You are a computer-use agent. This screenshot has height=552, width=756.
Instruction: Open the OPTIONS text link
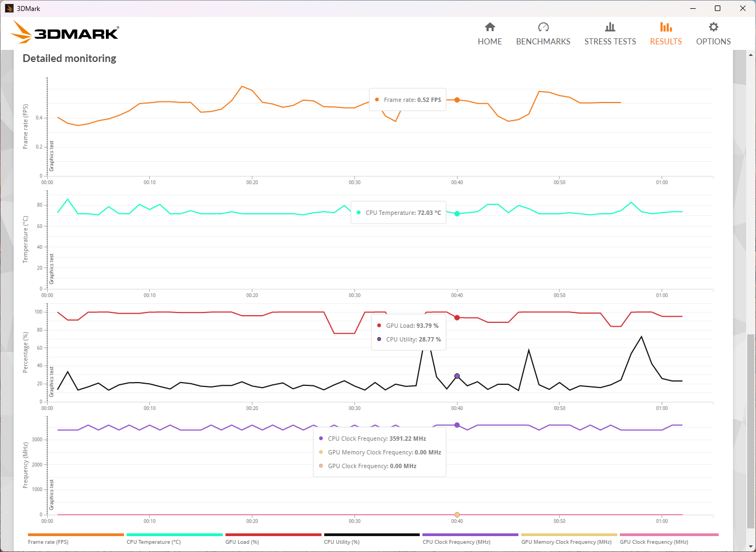713,42
